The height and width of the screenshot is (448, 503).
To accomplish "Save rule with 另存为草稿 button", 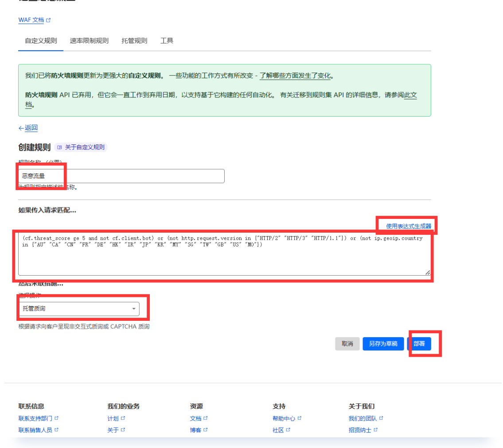I will pos(383,344).
